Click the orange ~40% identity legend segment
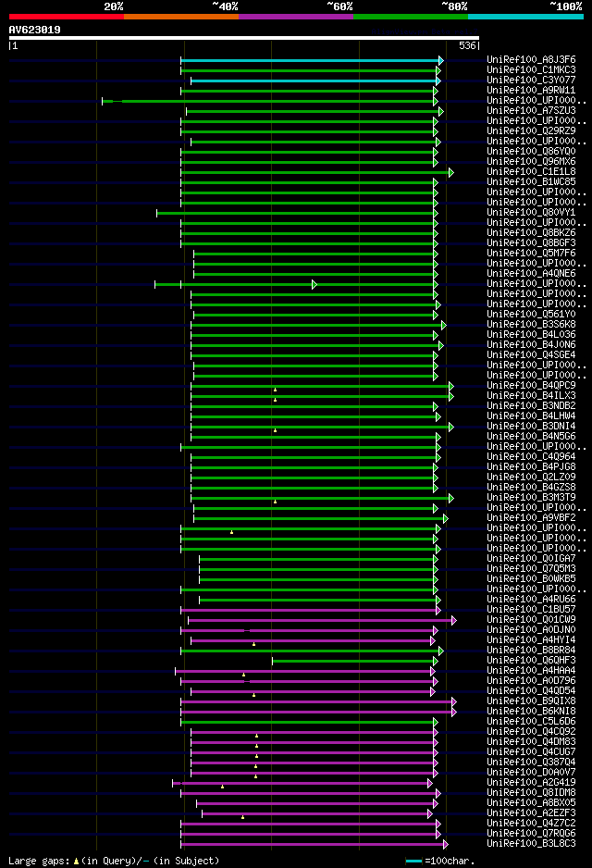The image size is (592, 868). 181,17
